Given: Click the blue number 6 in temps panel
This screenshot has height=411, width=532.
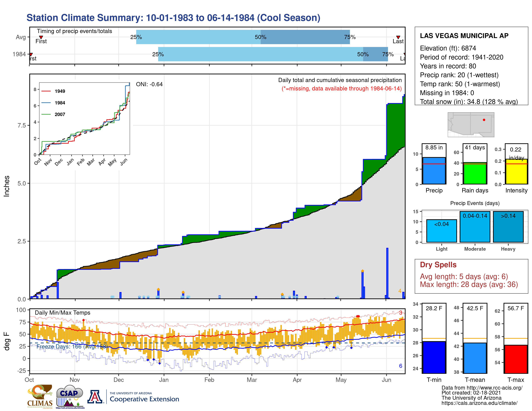Looking at the screenshot, I should (400, 366).
